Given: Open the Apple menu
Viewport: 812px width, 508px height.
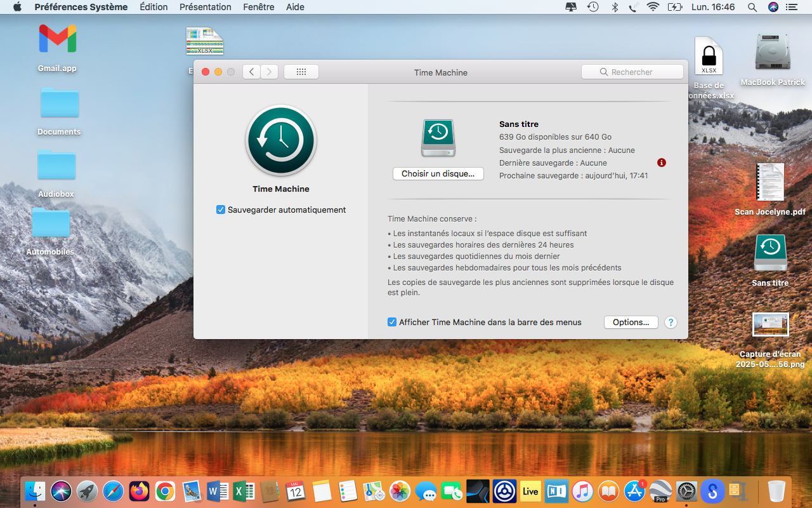Looking at the screenshot, I should 17,7.
